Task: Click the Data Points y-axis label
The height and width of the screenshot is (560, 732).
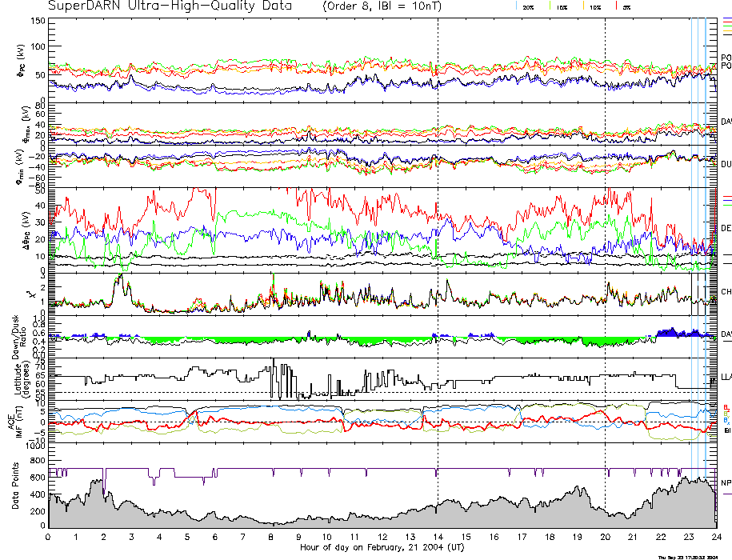Action: (15, 488)
